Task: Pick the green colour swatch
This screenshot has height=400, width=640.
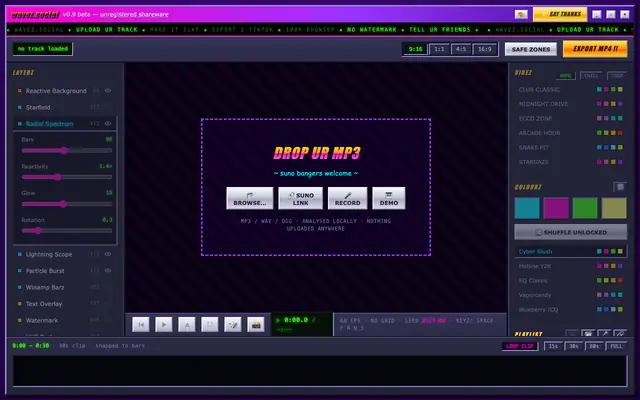Action: 585,208
